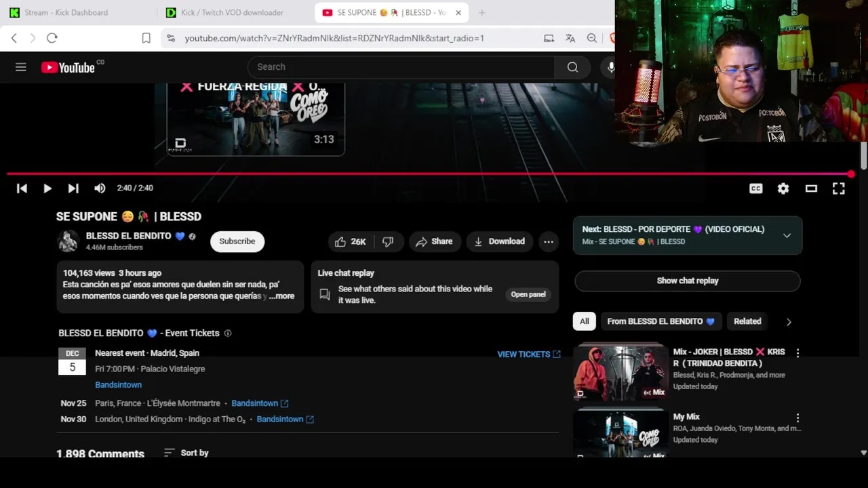The height and width of the screenshot is (488, 868).
Task: Open site information icon in address bar
Action: tap(171, 39)
